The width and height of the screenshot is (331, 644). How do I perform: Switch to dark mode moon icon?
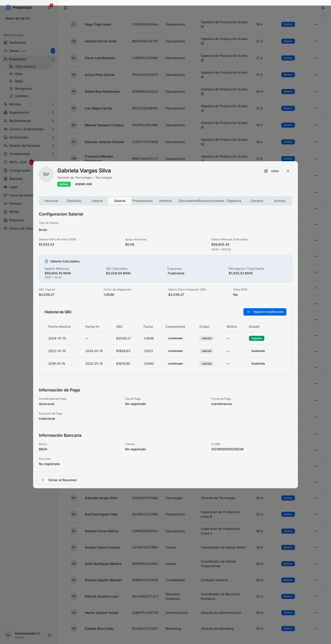click(323, 8)
